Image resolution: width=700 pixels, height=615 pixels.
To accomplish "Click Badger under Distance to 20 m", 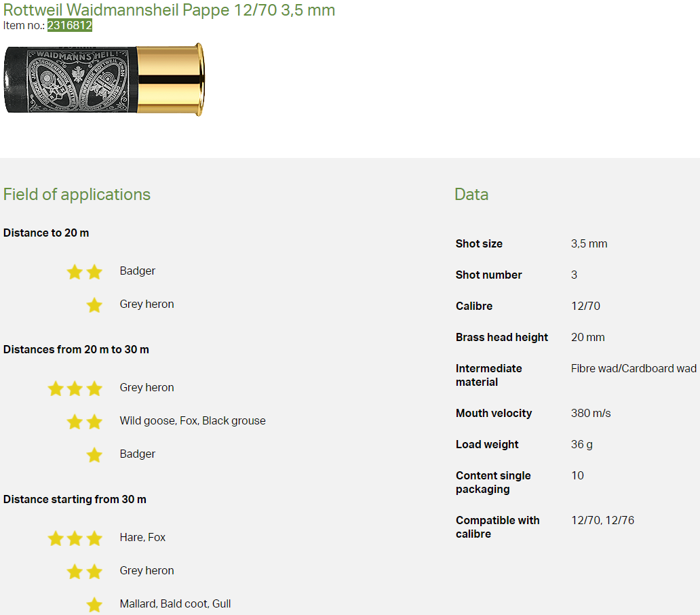I will [138, 271].
